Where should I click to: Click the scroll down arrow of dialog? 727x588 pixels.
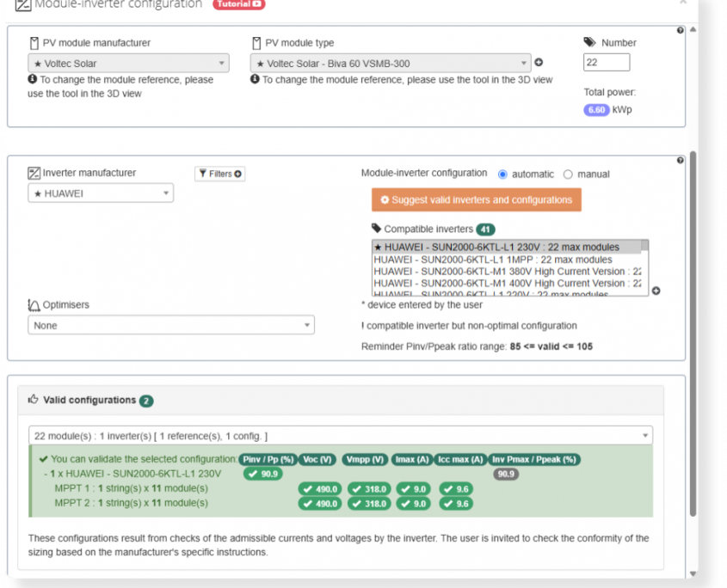pos(693,573)
